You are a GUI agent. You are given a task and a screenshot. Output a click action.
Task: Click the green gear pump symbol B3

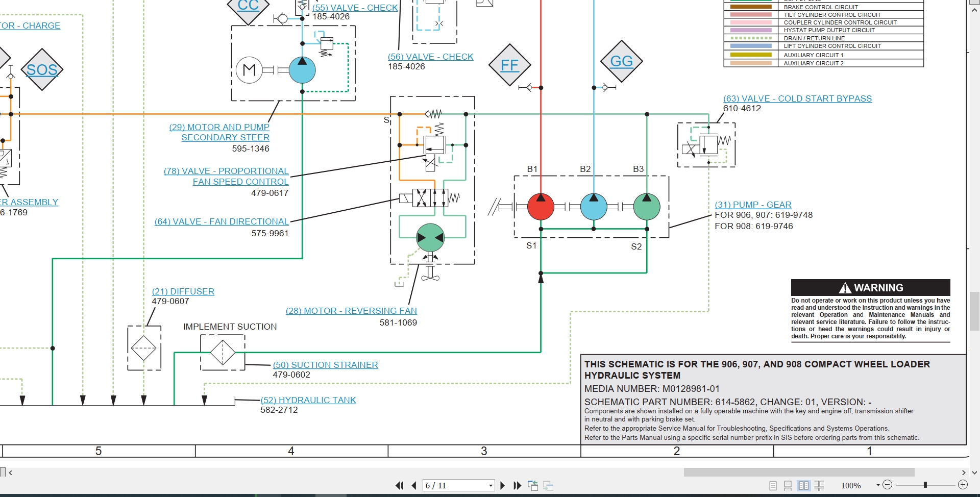click(647, 207)
